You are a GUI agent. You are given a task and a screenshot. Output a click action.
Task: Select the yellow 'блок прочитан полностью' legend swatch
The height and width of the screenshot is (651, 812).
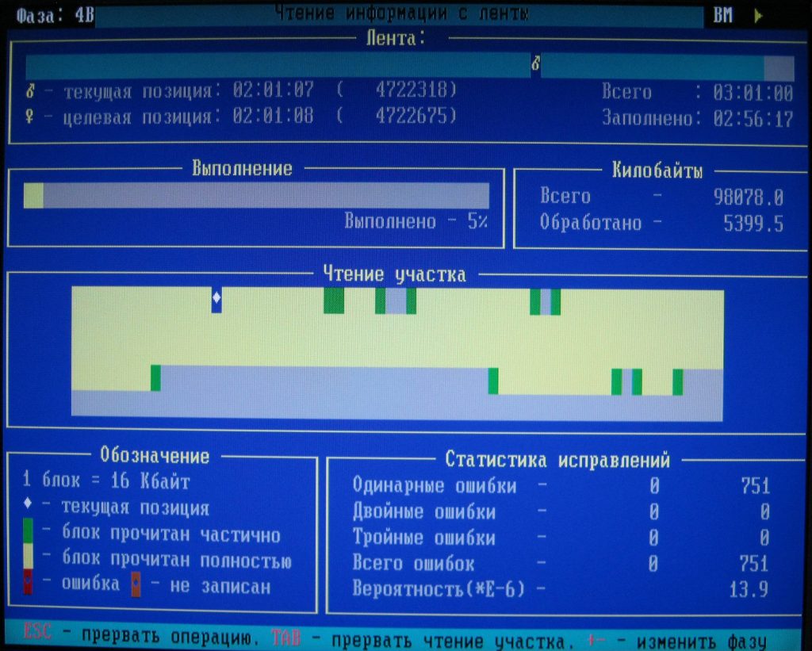(x=29, y=560)
